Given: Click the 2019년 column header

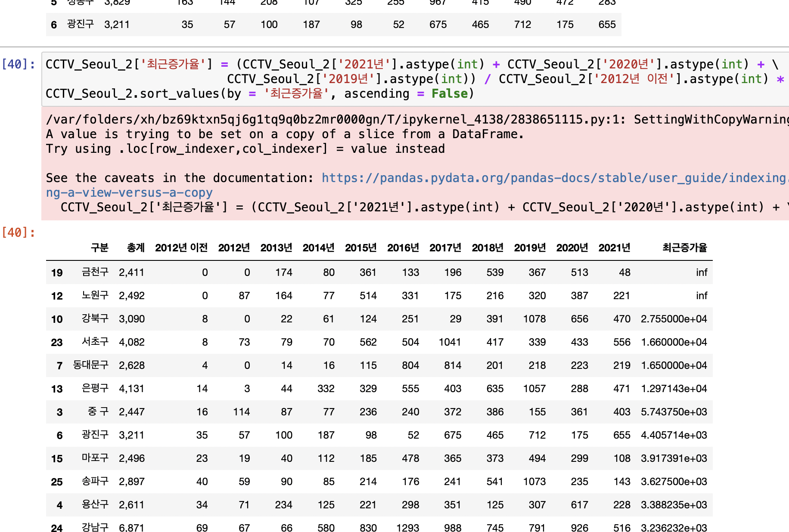Looking at the screenshot, I should tap(530, 247).
